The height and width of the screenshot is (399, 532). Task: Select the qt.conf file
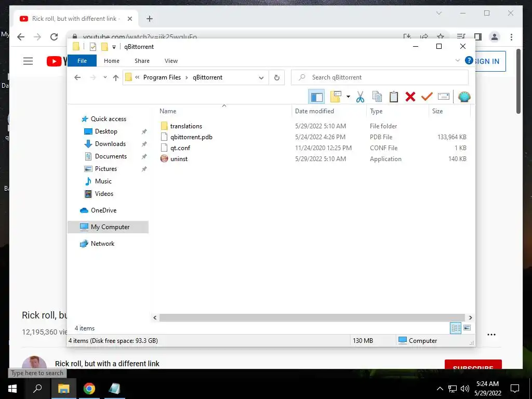pyautogui.click(x=180, y=148)
